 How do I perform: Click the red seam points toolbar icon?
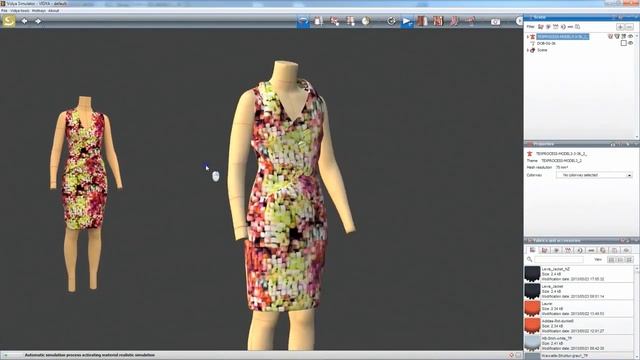pos(335,21)
